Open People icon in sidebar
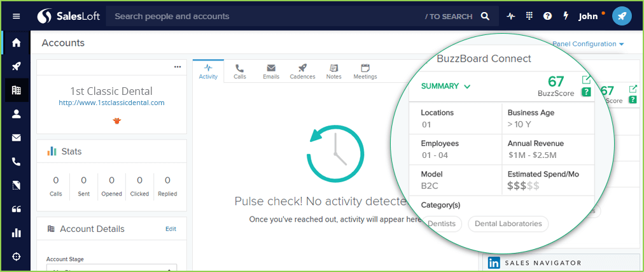The height and width of the screenshot is (272, 644). [x=16, y=114]
